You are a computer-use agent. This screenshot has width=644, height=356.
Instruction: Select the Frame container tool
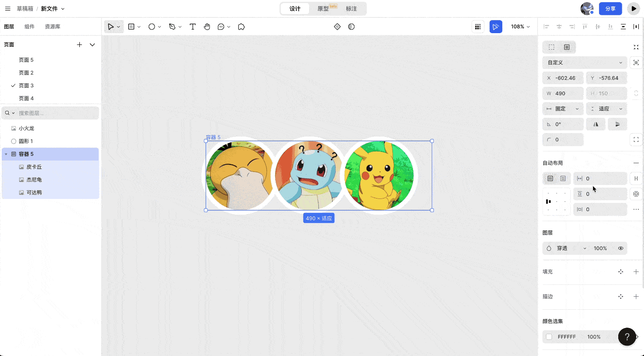(x=131, y=27)
